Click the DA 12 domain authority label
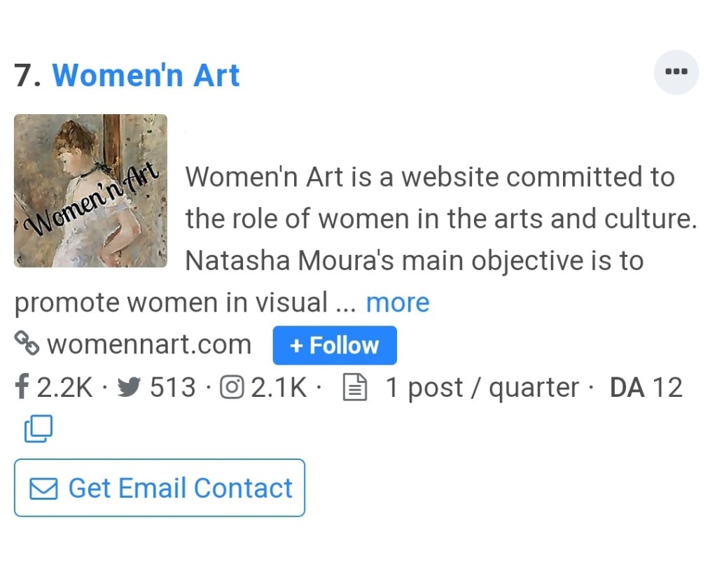Viewport: 717px width, 588px height. tap(646, 387)
